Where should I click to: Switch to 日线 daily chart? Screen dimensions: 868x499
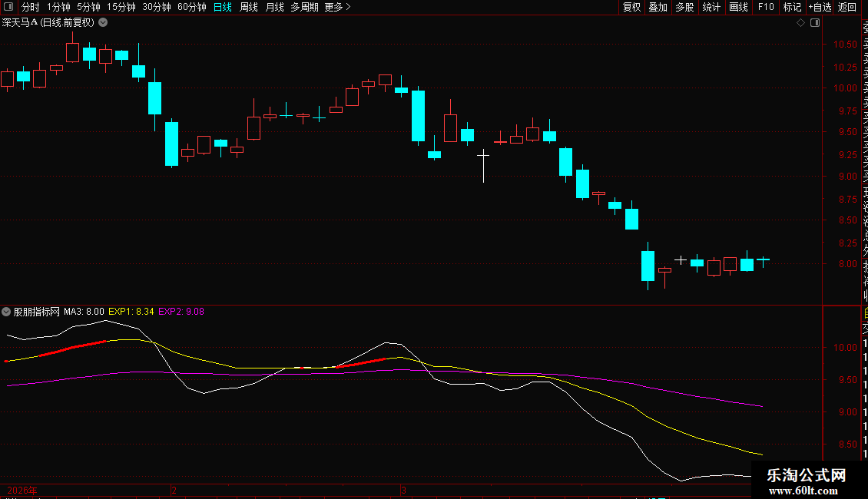(x=223, y=7)
